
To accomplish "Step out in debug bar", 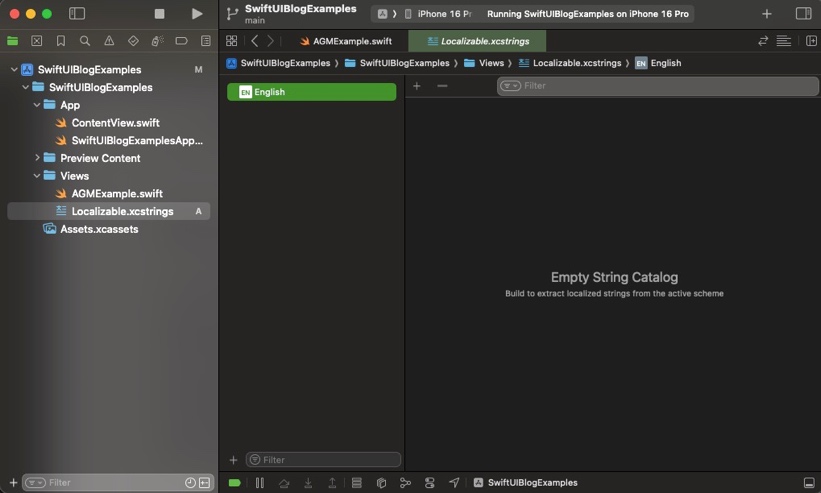I will [332, 483].
